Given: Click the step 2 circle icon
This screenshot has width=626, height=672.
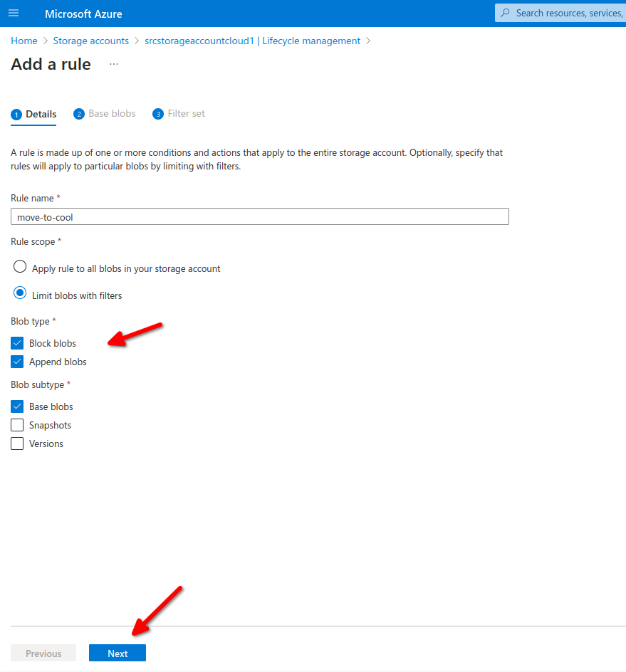Looking at the screenshot, I should (79, 114).
